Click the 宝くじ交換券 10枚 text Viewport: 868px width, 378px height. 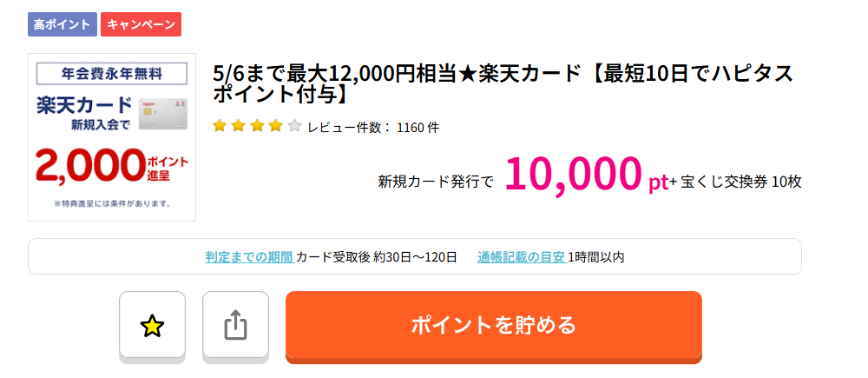pos(740,182)
